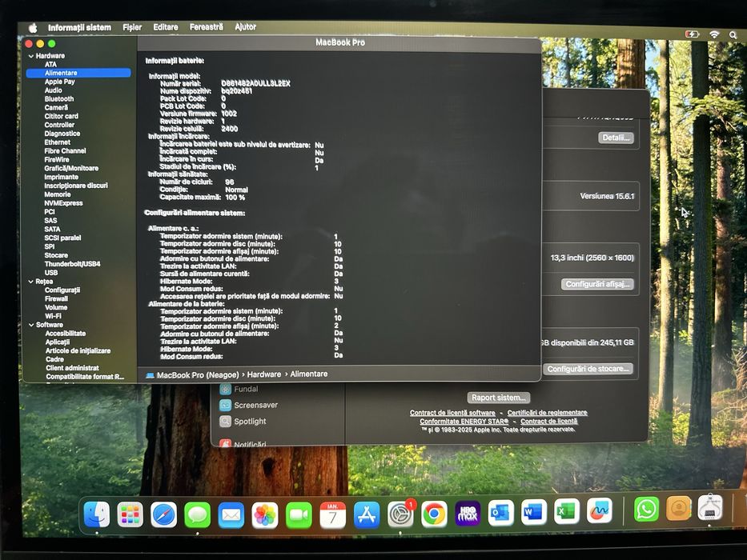Open System Settings with badge
This screenshot has height=560, width=747.
click(400, 514)
